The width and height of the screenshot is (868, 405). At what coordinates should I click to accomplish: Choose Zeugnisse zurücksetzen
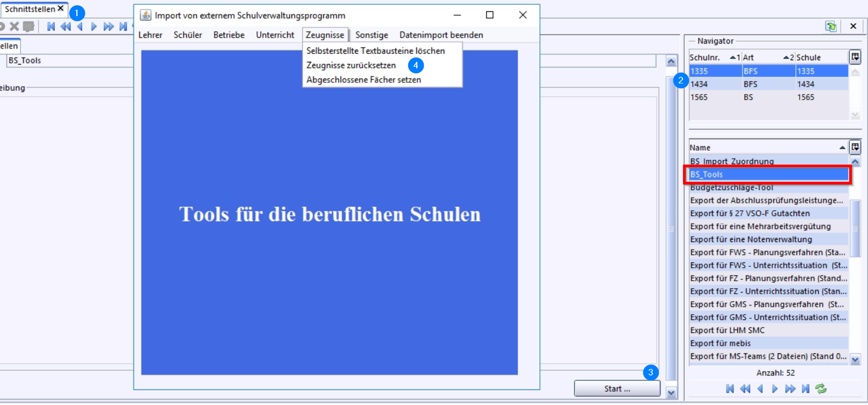(x=382, y=65)
